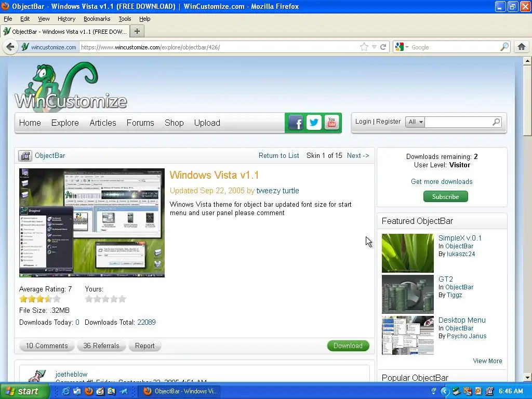Screen dimensions: 532x399
Task: Launch Internet Explorer from quick launch
Action: pos(65,391)
